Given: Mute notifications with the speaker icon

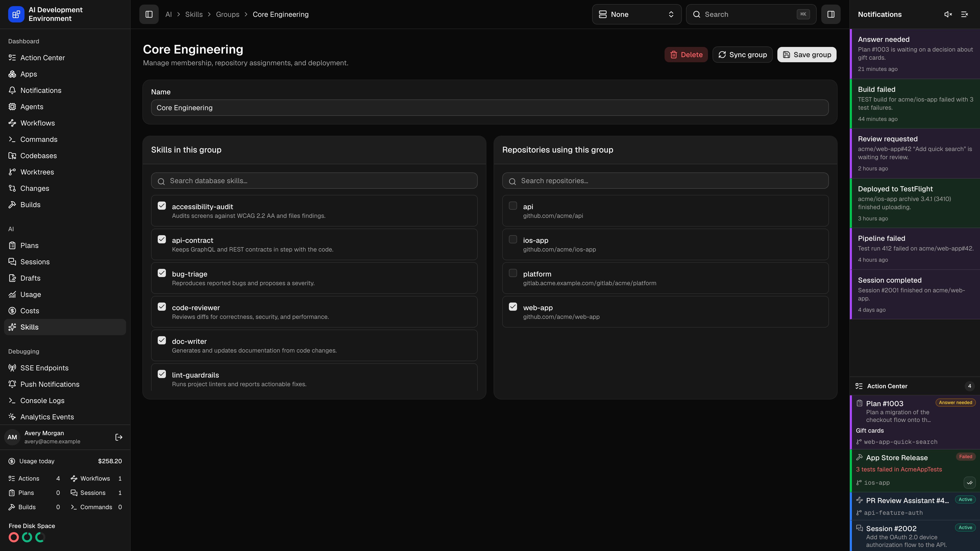Looking at the screenshot, I should pyautogui.click(x=948, y=15).
